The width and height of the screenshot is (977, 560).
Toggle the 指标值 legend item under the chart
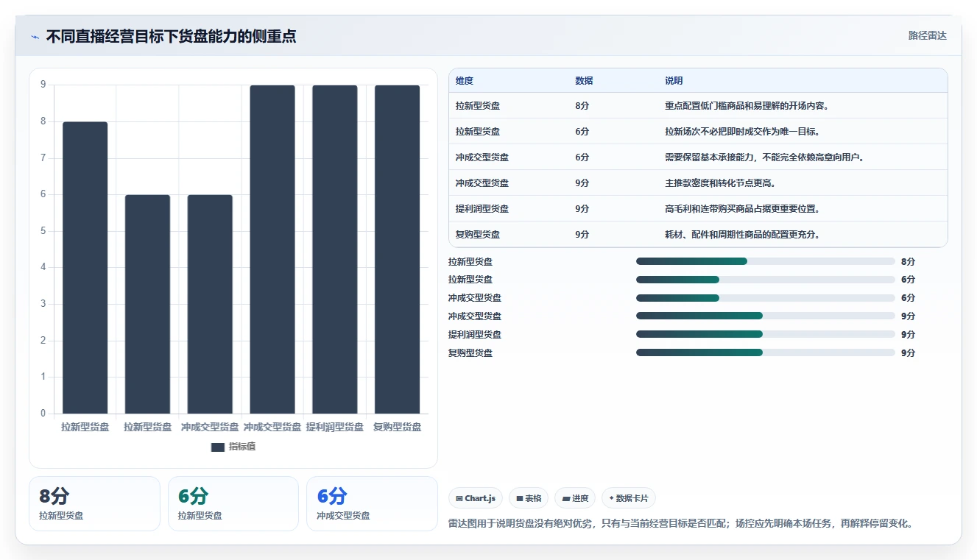233,447
